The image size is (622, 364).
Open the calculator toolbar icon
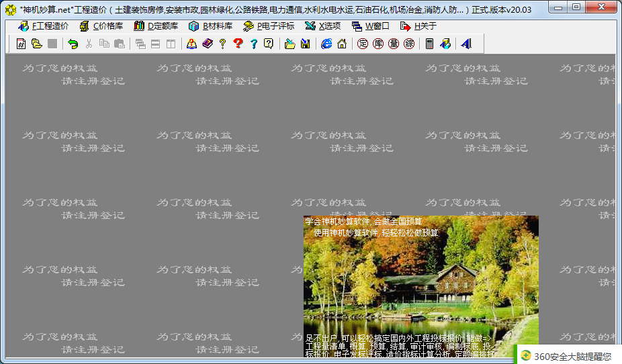(x=430, y=44)
